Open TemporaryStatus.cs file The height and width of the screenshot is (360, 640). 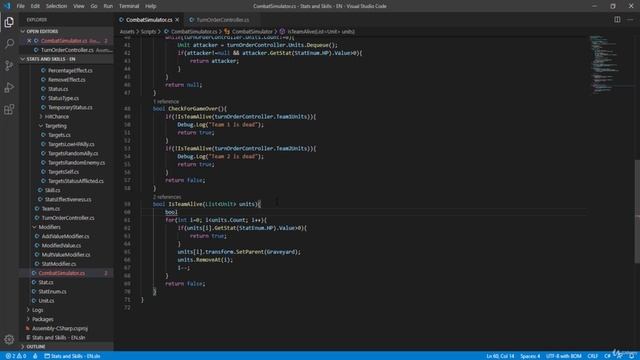pyautogui.click(x=70, y=107)
